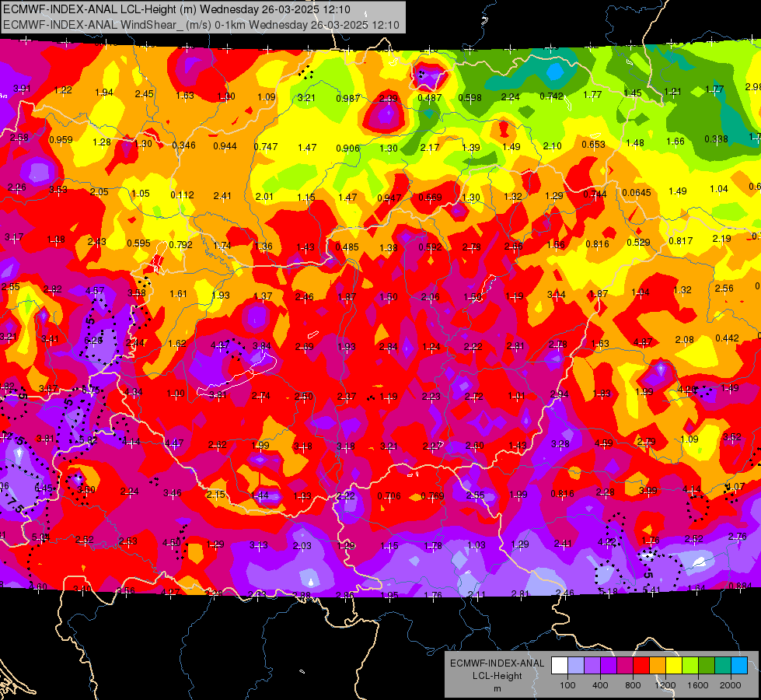Click the wind shear value 0.346
This screenshot has height=700, width=761.
tap(183, 145)
